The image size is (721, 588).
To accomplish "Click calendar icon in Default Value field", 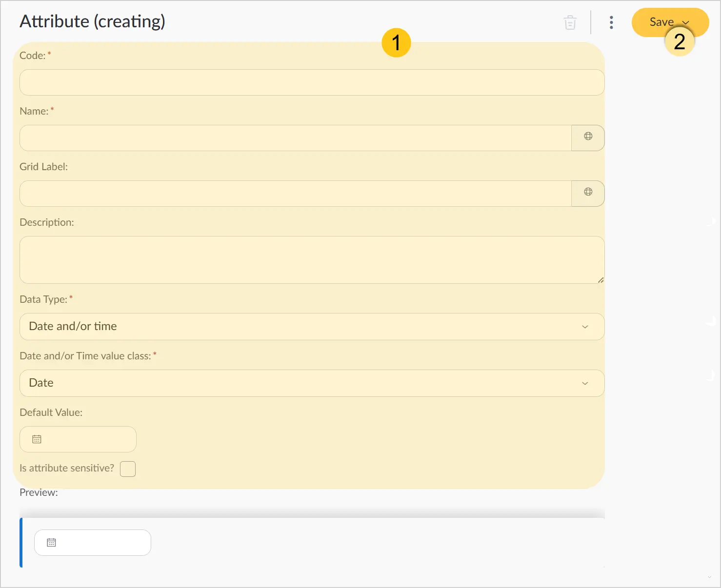I will coord(37,439).
